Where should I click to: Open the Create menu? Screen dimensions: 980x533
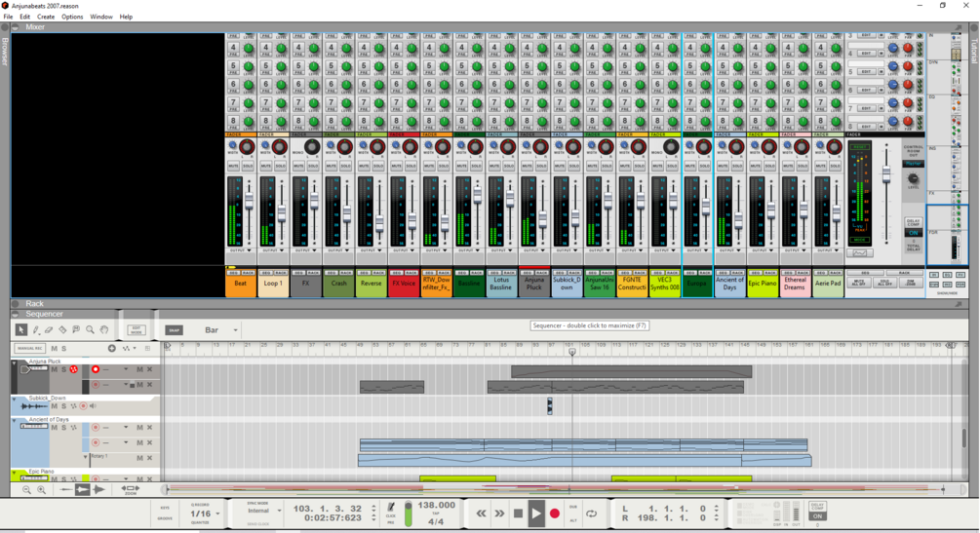[46, 17]
